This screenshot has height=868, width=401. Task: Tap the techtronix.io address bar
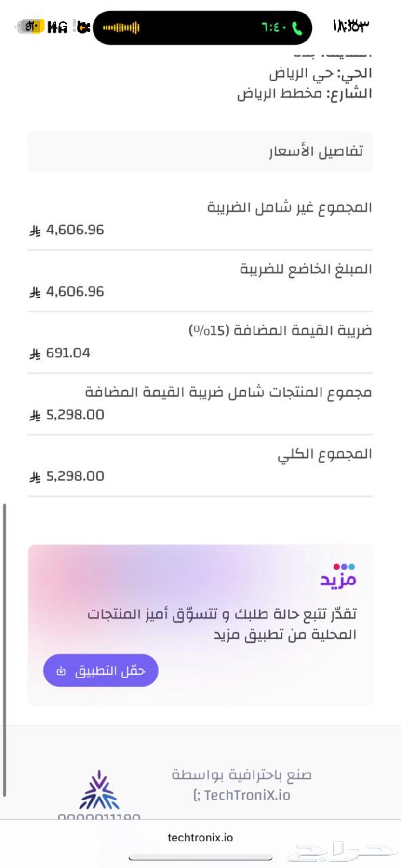click(x=200, y=838)
